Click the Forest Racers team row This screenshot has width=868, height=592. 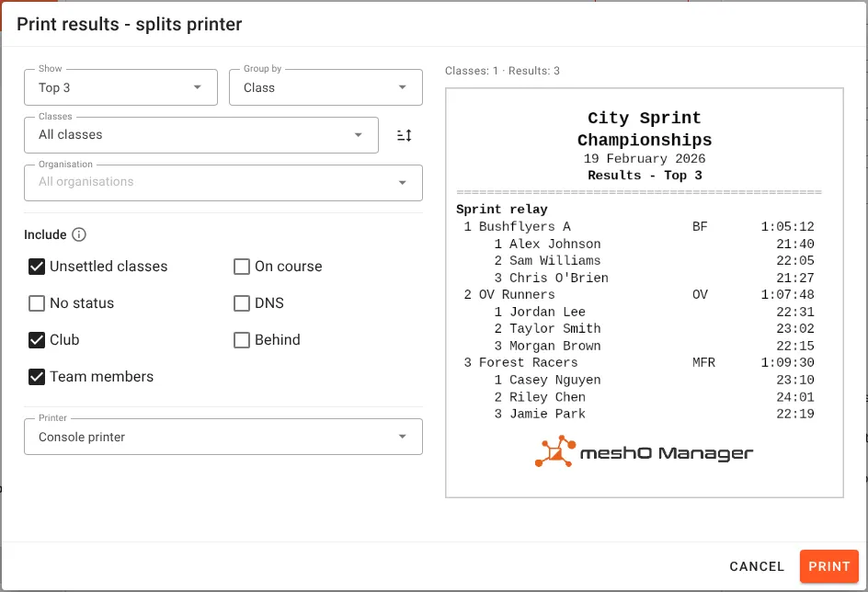(x=639, y=362)
